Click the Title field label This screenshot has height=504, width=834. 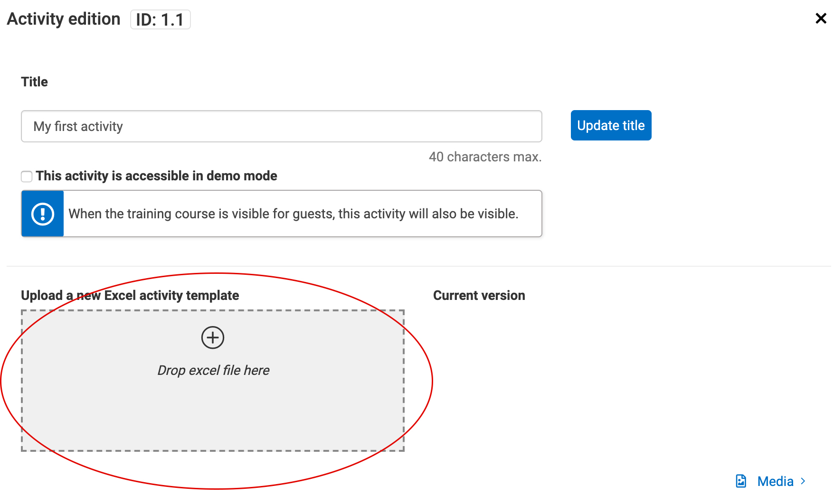click(34, 82)
